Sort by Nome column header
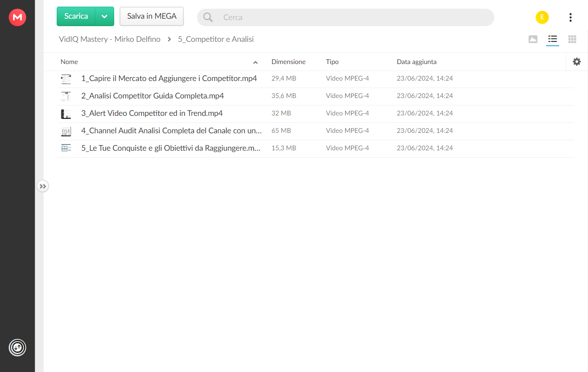 69,62
